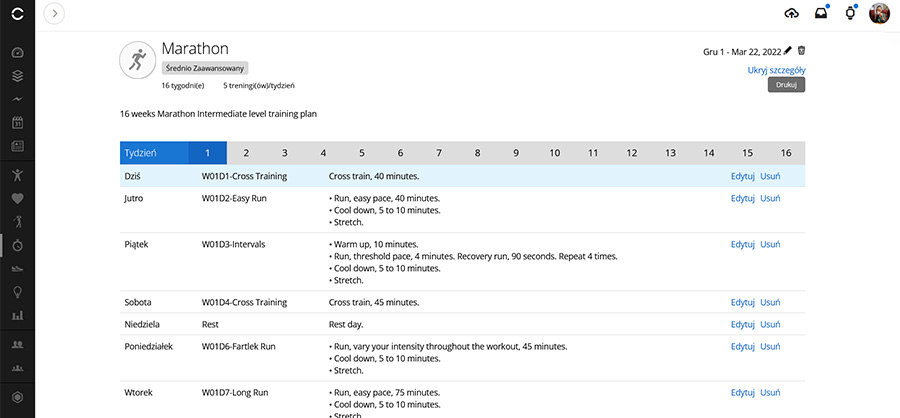The width and height of the screenshot is (900, 418).
Task: Click the pencil icon to edit plan dates
Action: click(788, 51)
